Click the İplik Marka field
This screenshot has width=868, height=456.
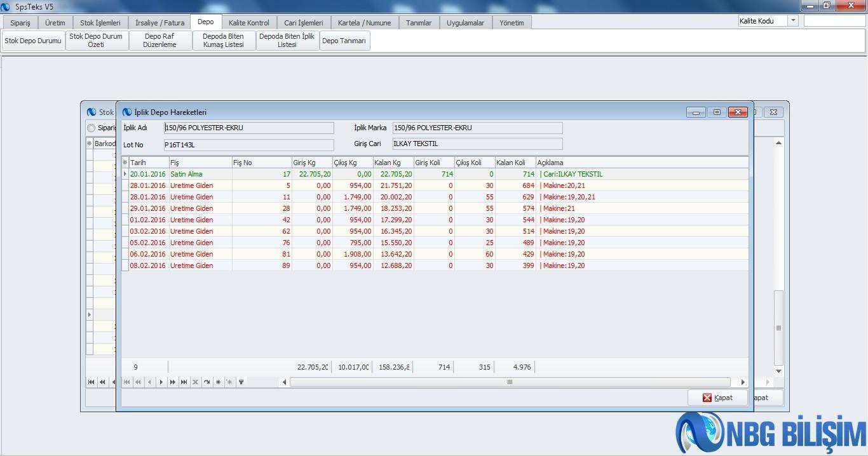477,128
